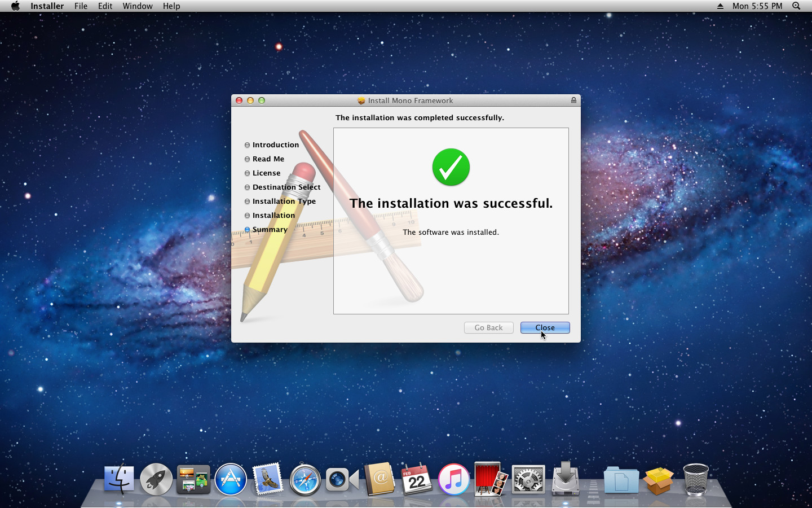Click the lock icon in installer title bar
This screenshot has height=508, width=812.
tap(573, 100)
